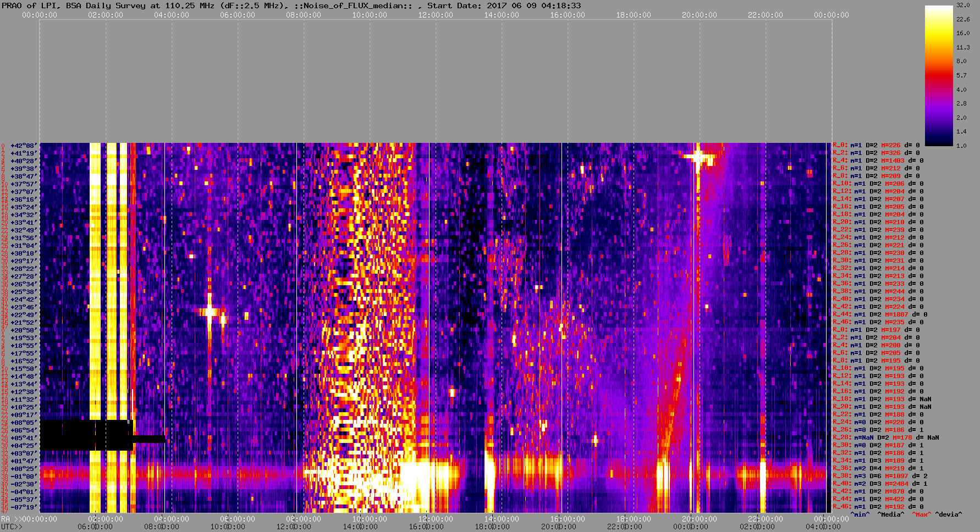Click the 'UTC>>' axis label
This screenshot has width=980, height=532.
pos(12,527)
